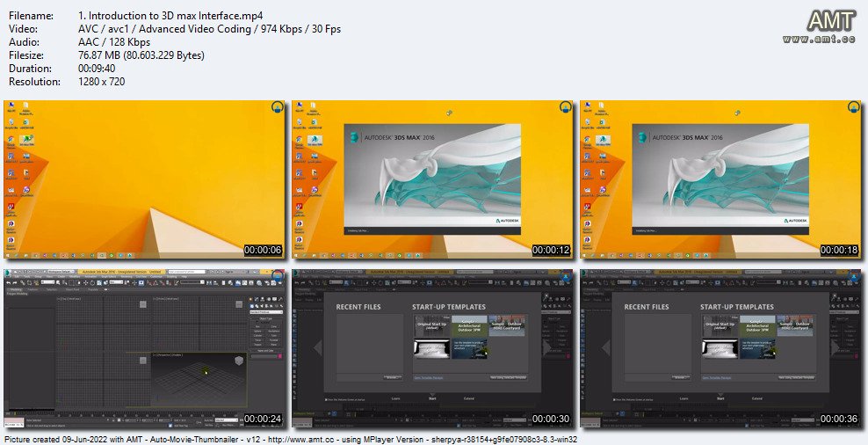The width and height of the screenshot is (868, 445).
Task: Select Sample Outdoor HDRI Courtyard template in the 00:00:30 frame
Action: coord(507,326)
